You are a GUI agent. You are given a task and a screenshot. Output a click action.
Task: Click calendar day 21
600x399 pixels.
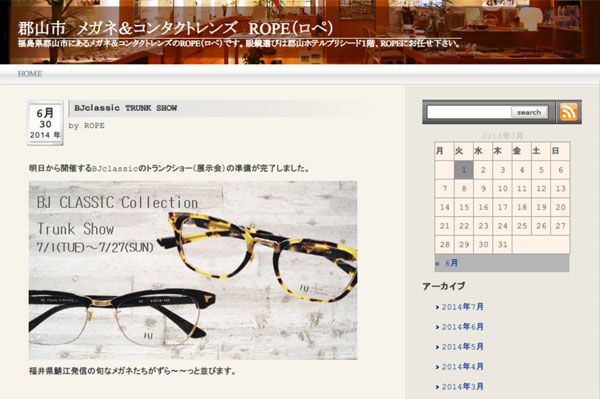[444, 226]
